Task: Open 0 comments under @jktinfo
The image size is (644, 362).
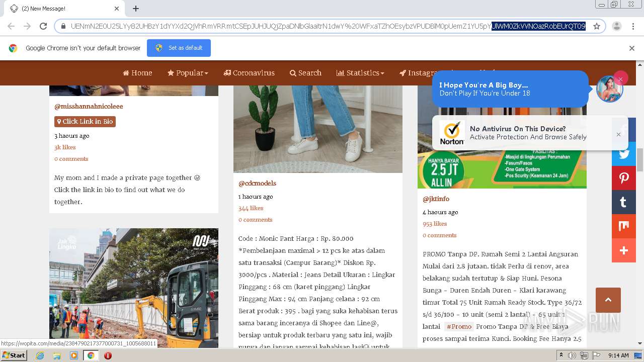Action: [440, 235]
